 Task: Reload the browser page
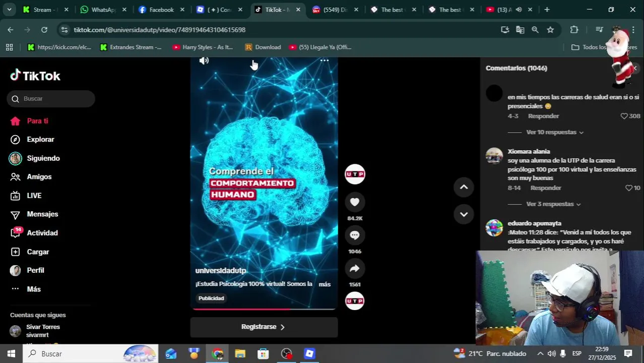click(x=44, y=30)
